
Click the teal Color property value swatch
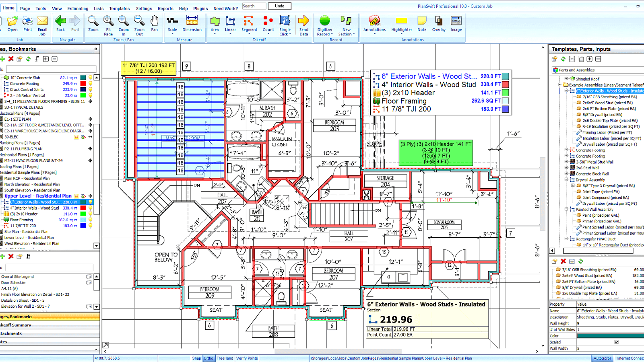[610, 336]
